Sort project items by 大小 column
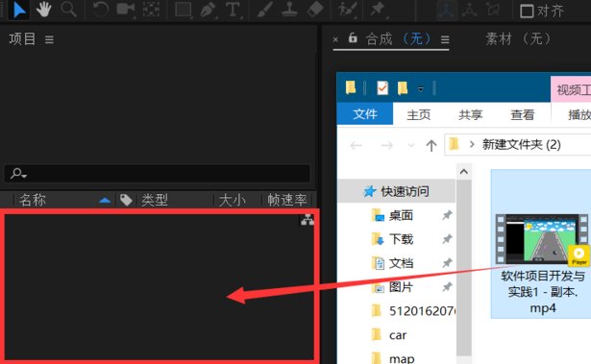Screen dimensions: 591x364 (x=232, y=200)
